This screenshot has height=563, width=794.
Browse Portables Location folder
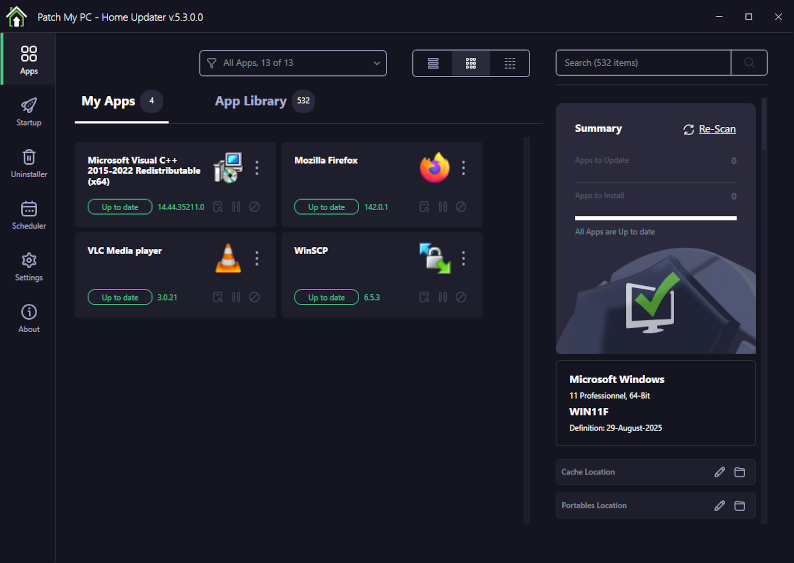[740, 506]
